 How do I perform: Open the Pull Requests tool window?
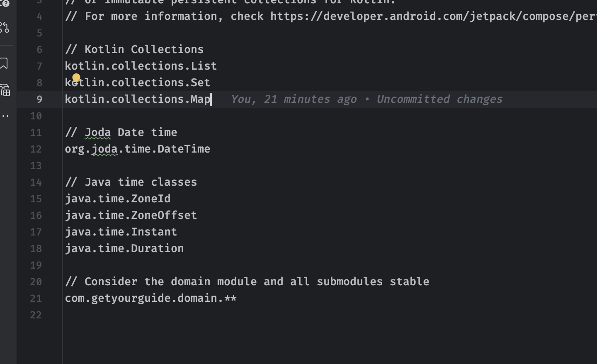coord(5,27)
